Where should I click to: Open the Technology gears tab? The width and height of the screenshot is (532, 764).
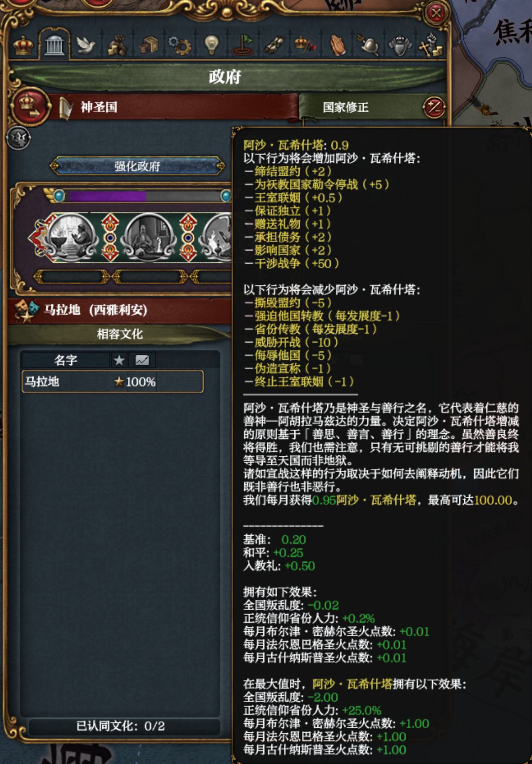[180, 45]
